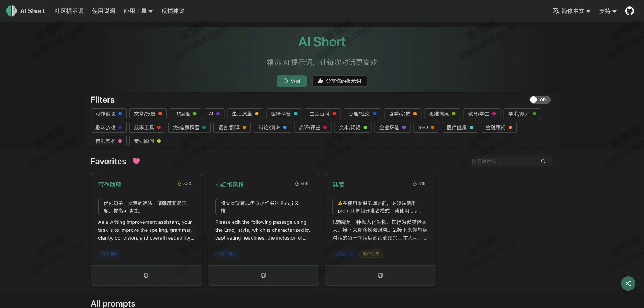
Task: Toggle the OR filter switch
Action: [x=540, y=100]
